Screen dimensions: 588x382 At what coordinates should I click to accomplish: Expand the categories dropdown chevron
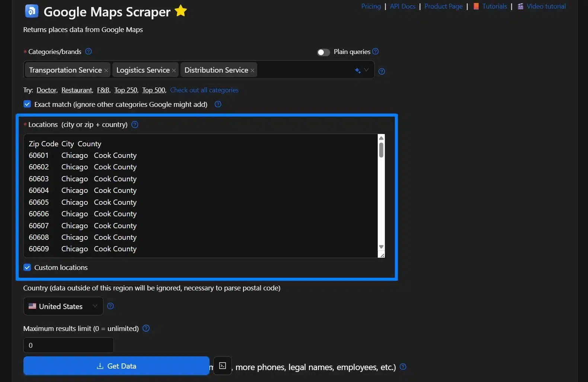pos(366,70)
